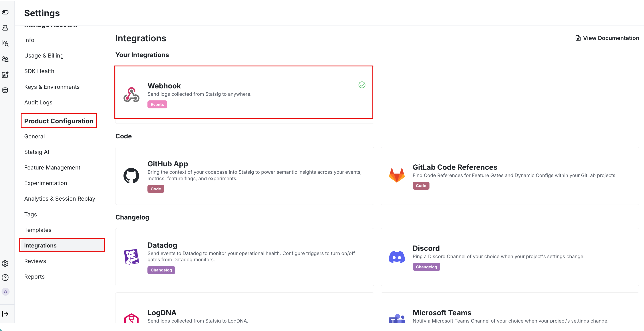Open Statsig AI settings

36,152
